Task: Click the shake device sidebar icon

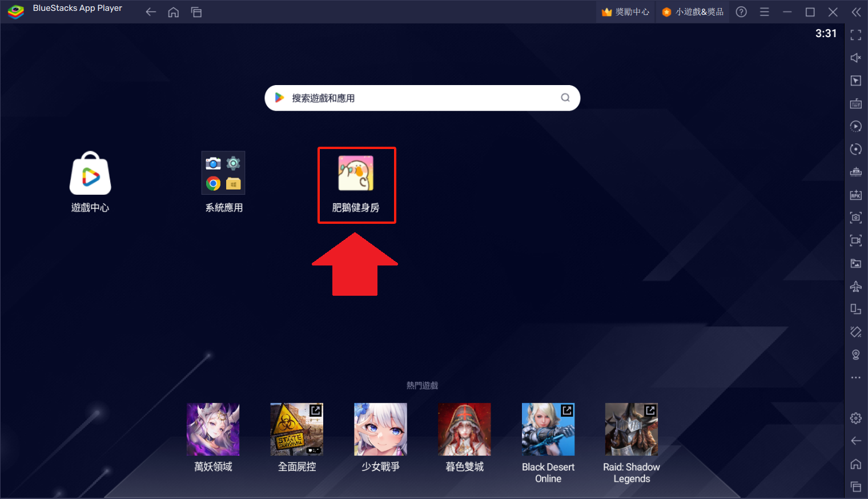Action: tap(855, 332)
